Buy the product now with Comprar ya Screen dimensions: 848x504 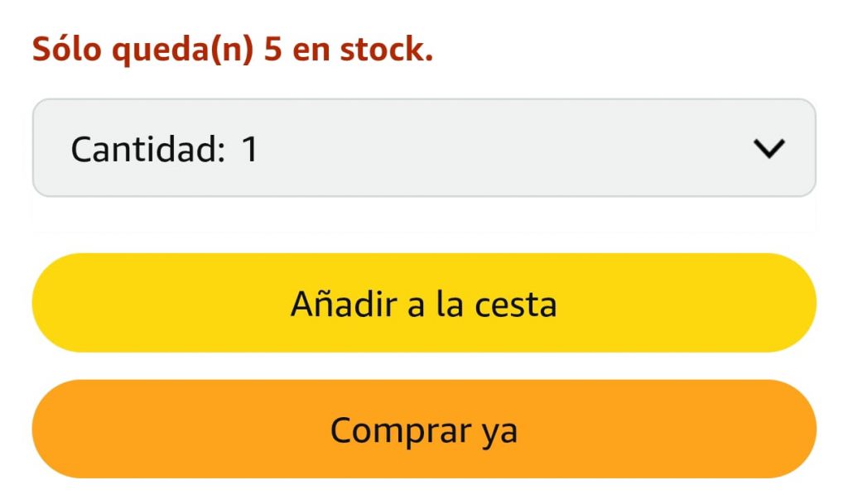click(423, 430)
